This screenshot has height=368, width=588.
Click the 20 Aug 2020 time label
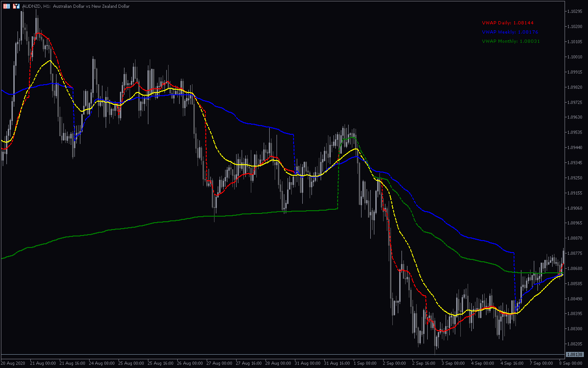[x=13, y=363]
